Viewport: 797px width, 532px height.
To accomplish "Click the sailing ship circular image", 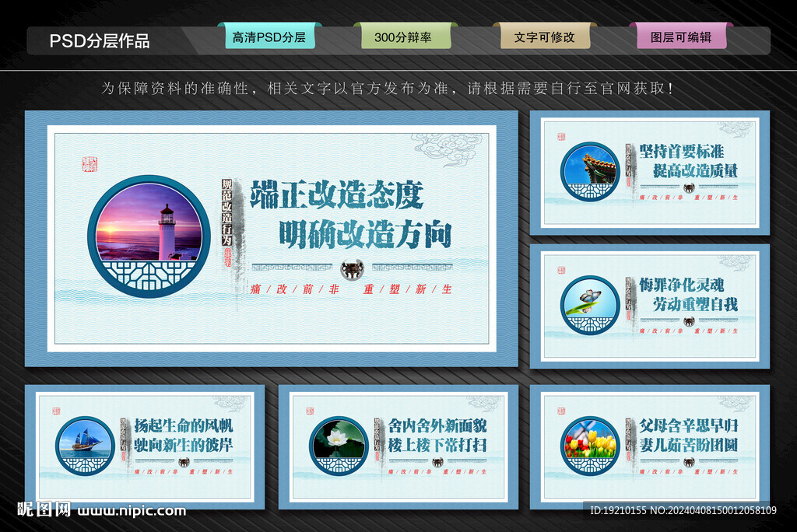I will (x=85, y=446).
